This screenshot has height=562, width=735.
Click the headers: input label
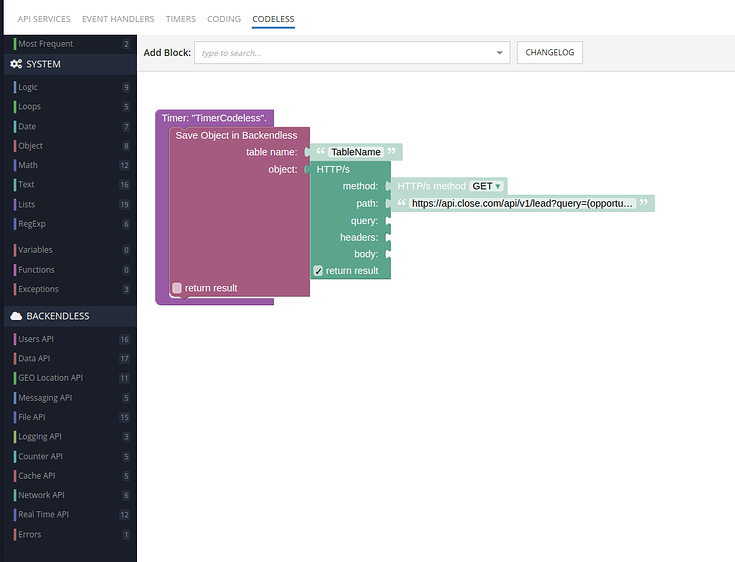coord(359,238)
